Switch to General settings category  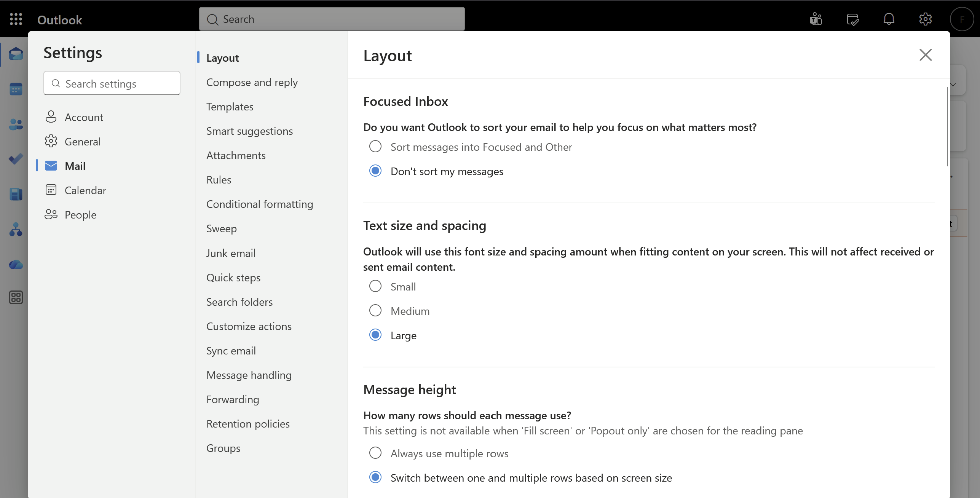[82, 142]
